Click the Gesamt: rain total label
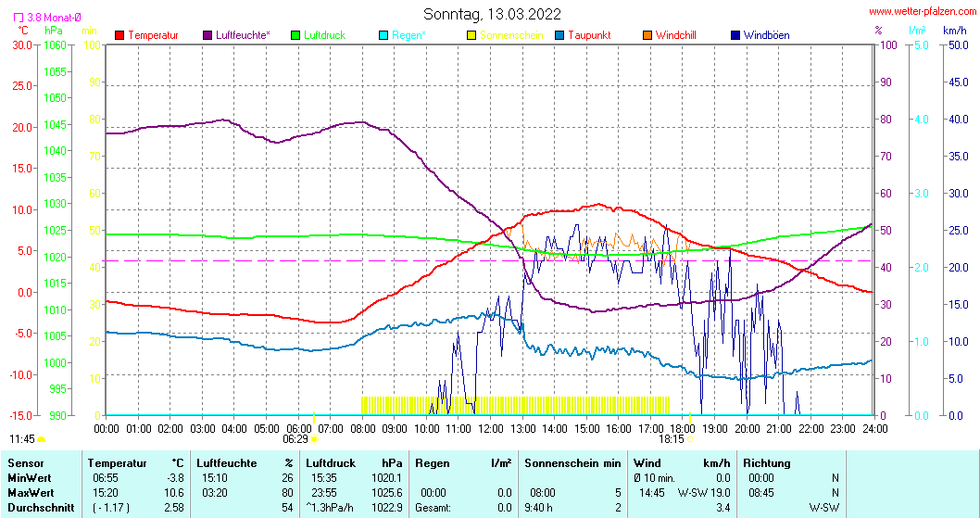The image size is (980, 518). click(433, 508)
